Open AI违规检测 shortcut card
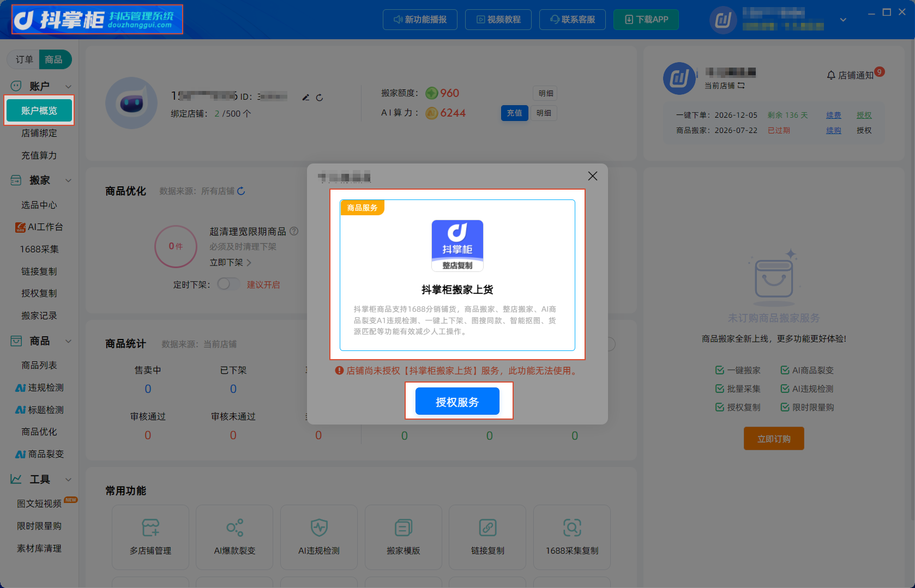915x588 pixels. 319,537
